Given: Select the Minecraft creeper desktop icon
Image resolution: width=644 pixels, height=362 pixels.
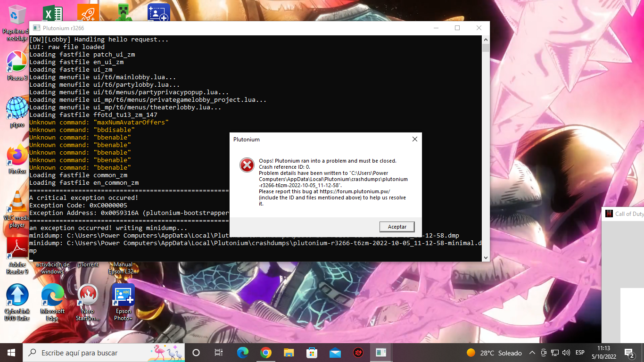Looking at the screenshot, I should 123,13.
